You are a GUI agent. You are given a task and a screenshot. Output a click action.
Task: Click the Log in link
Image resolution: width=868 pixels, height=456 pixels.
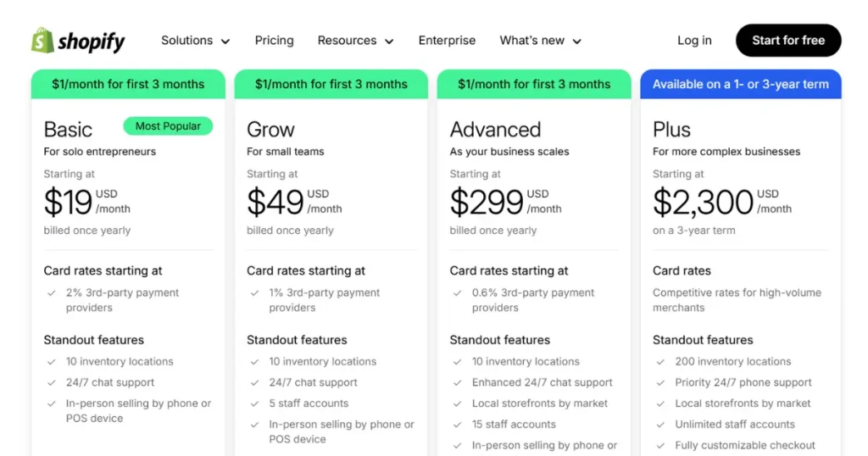[x=694, y=41]
